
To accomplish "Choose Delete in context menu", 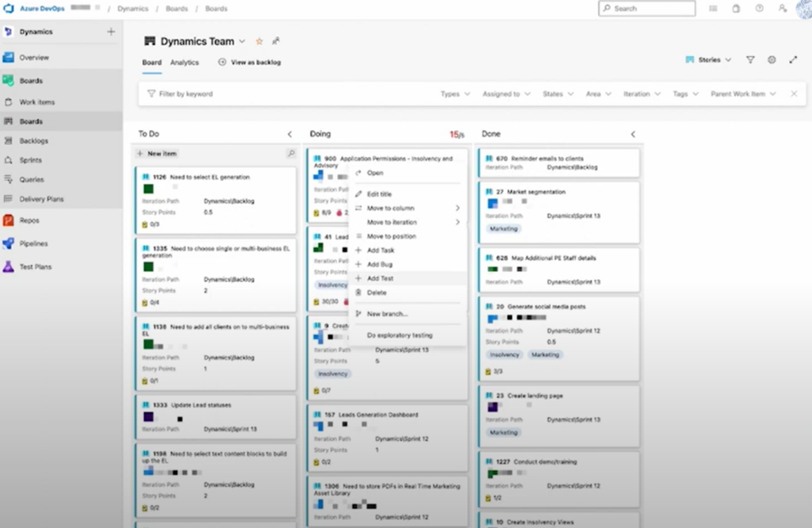I will 408,293.
